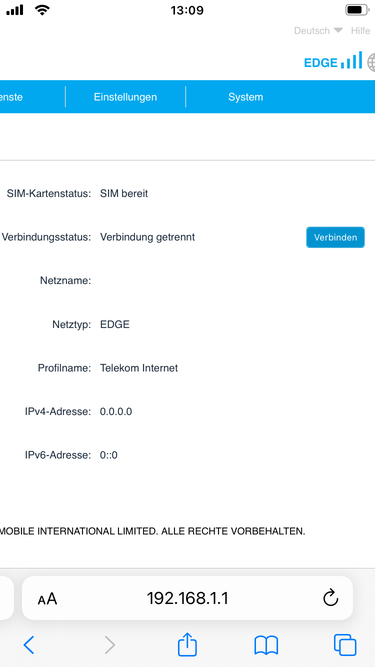Image resolution: width=375 pixels, height=667 pixels.
Task: Switch to the Einstellungen tab
Action: (125, 97)
